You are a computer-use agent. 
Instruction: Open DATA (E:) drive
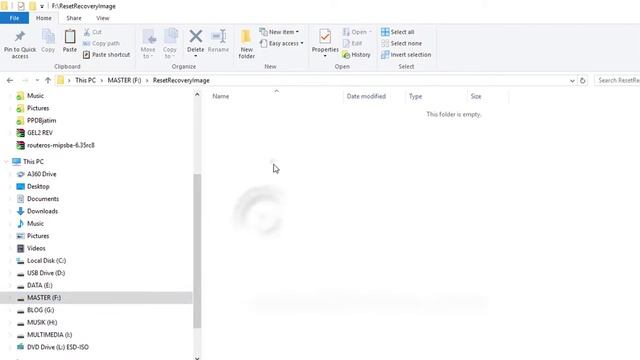click(x=40, y=285)
